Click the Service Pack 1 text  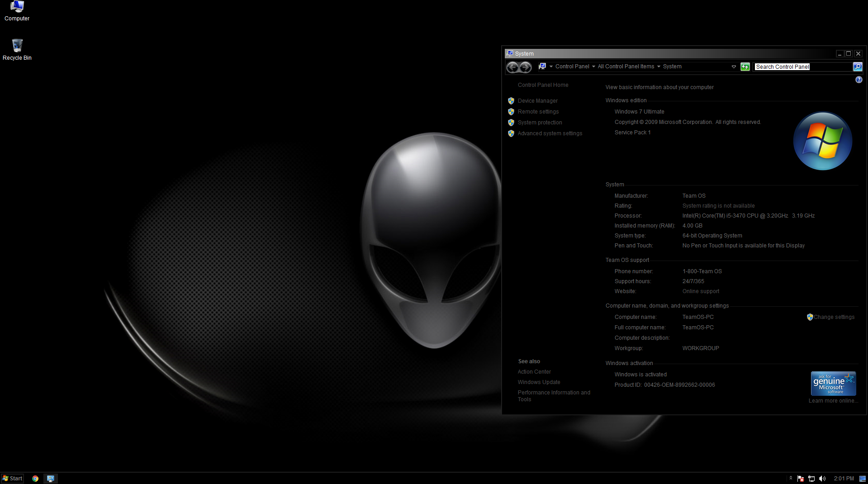[632, 133]
